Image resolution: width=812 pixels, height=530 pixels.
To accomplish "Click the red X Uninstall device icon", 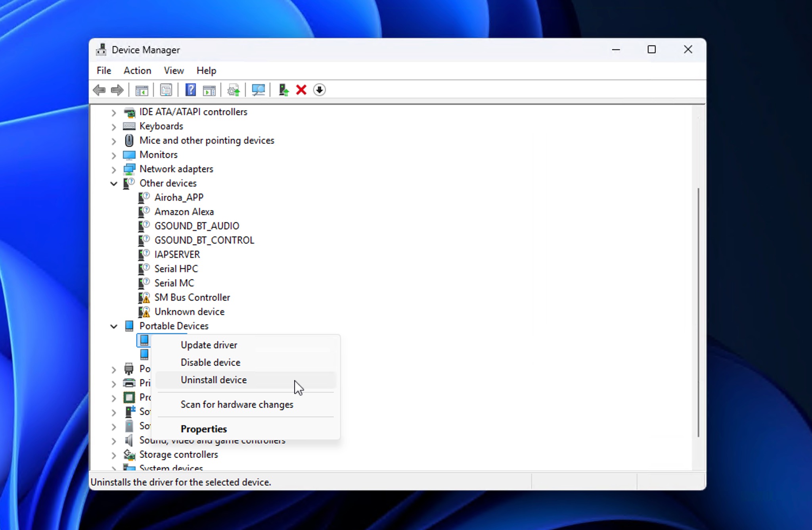I will point(301,90).
